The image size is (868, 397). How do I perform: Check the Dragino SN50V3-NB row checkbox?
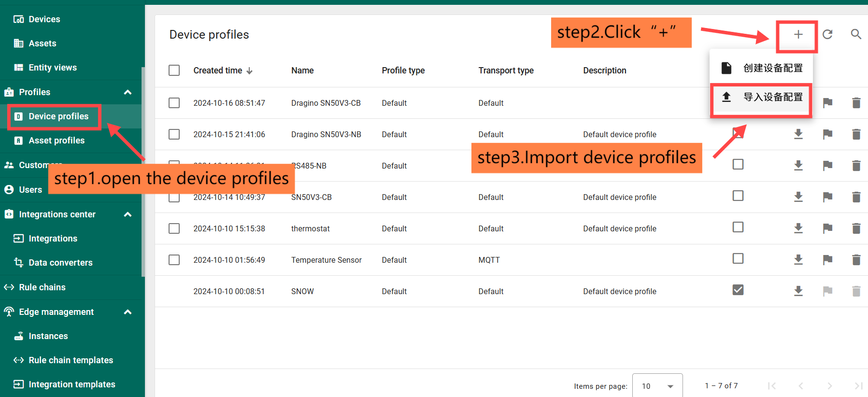coord(174,134)
